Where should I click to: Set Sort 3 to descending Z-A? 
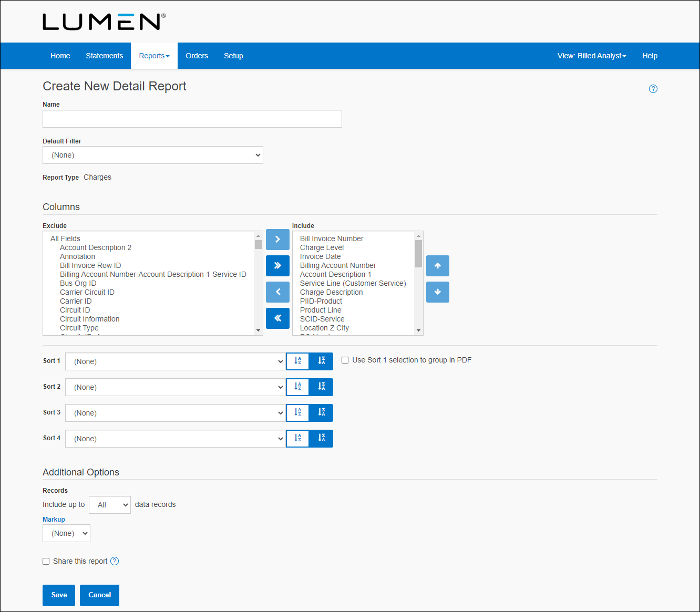321,412
